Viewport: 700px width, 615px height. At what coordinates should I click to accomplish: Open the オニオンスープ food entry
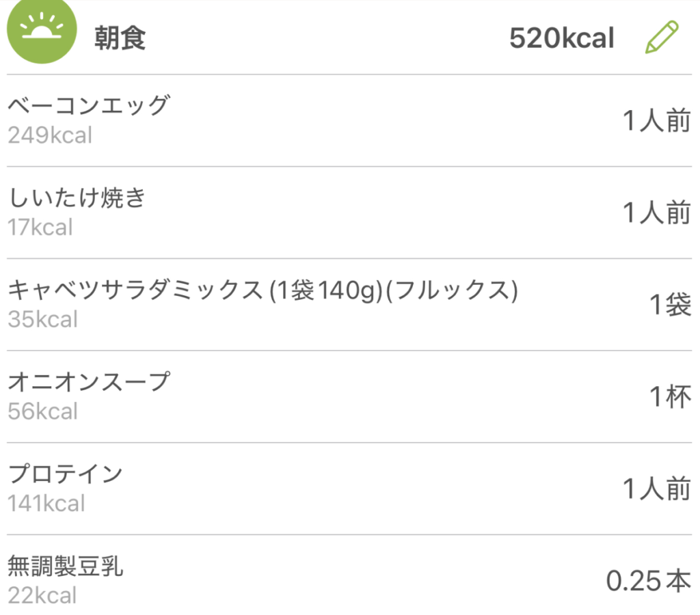click(87, 382)
